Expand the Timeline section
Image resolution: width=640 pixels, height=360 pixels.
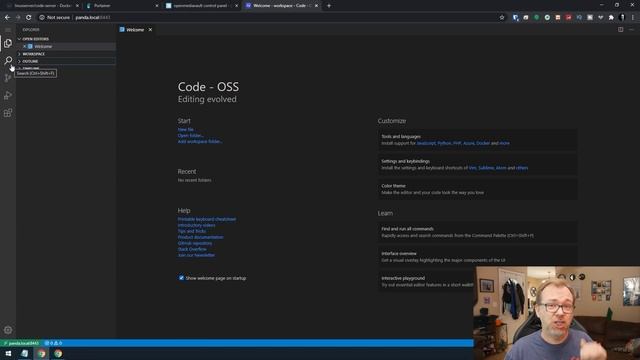pyautogui.click(x=66, y=68)
